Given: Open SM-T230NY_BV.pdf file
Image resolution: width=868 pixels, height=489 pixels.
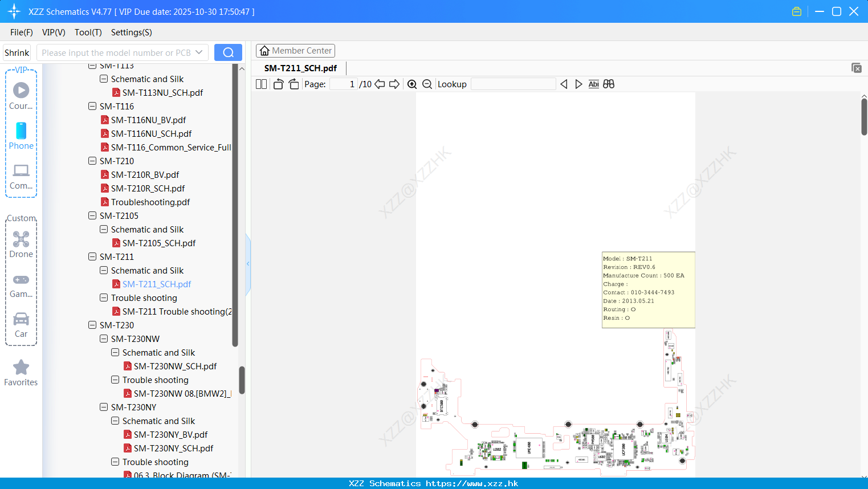Looking at the screenshot, I should click(170, 434).
